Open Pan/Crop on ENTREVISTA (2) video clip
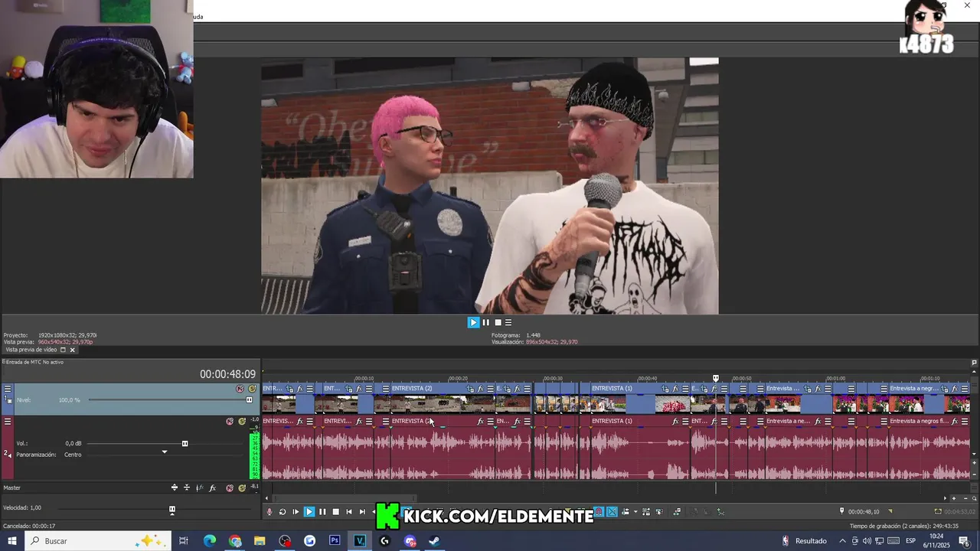980x551 pixels. (x=470, y=389)
